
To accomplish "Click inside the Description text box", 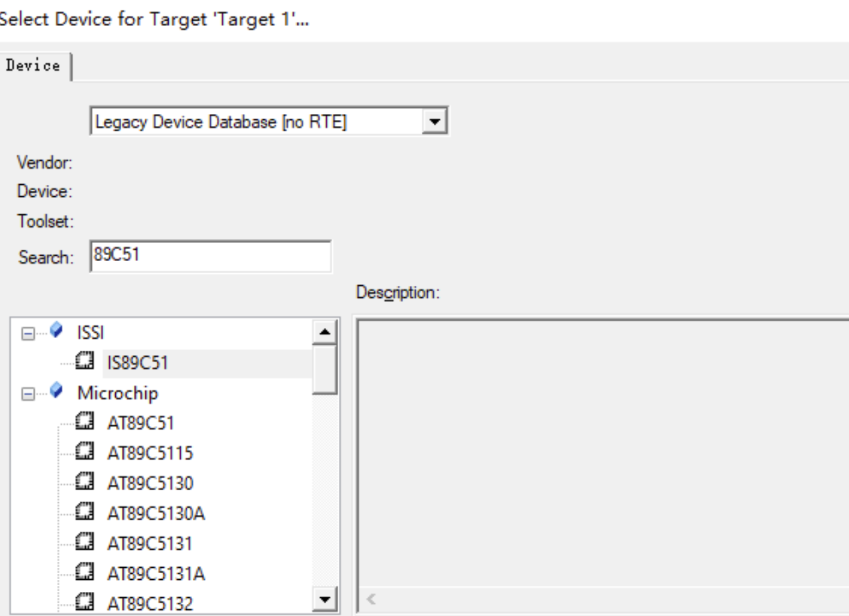I will point(603,454).
